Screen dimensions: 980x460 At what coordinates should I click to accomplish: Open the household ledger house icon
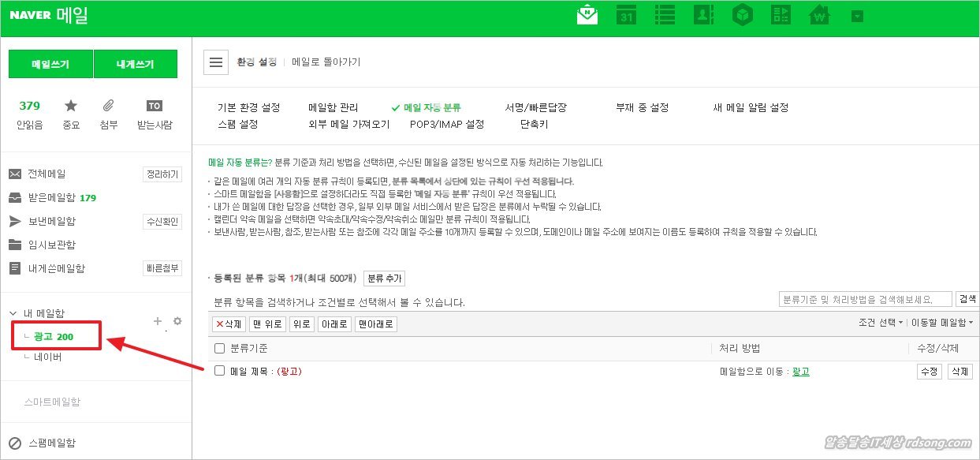pos(819,16)
